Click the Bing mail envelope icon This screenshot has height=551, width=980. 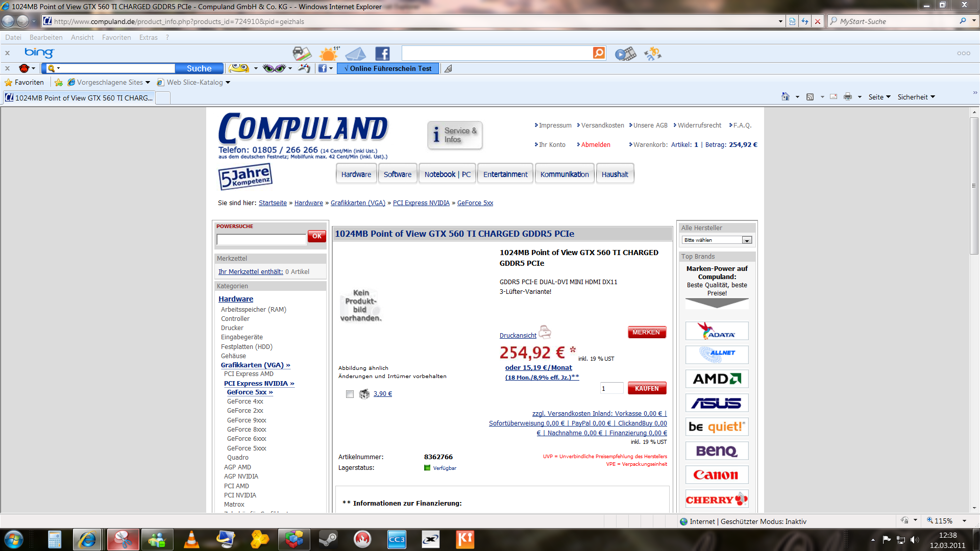(x=355, y=54)
